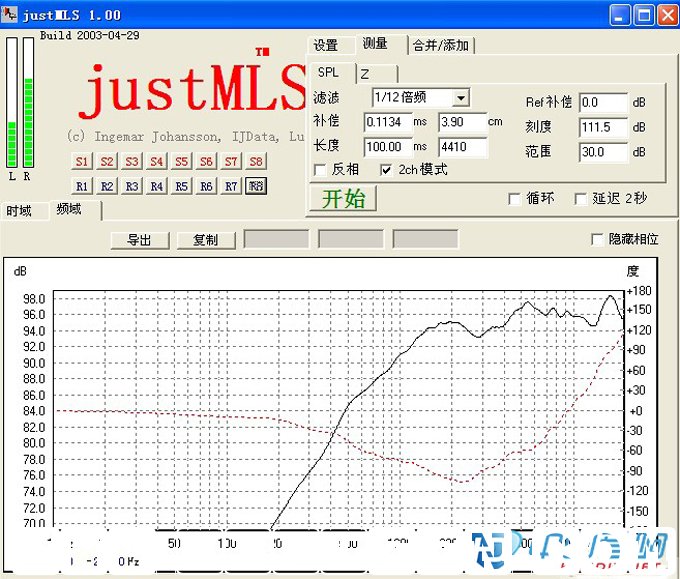
Task: Click the last grey readout box before 隐藏相位
Action: point(425,239)
